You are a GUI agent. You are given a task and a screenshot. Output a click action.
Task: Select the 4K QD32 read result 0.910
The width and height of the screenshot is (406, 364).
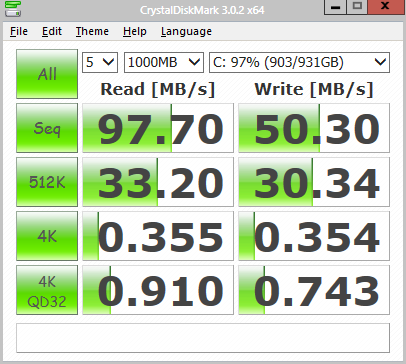click(x=158, y=290)
